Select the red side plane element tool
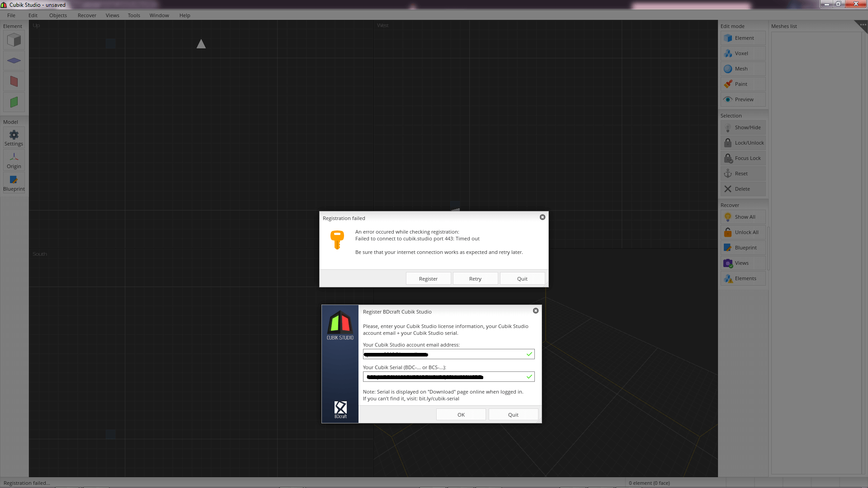This screenshot has height=488, width=868. pyautogui.click(x=14, y=81)
